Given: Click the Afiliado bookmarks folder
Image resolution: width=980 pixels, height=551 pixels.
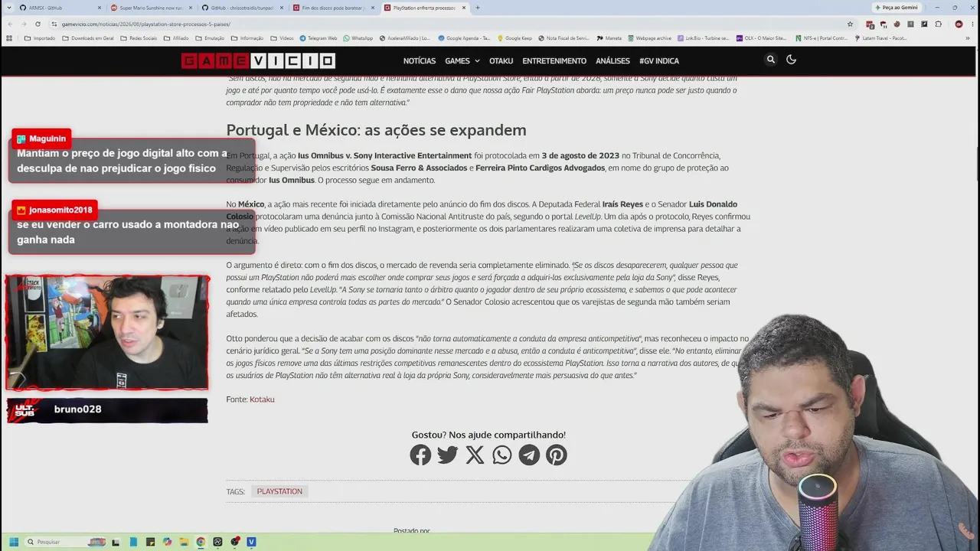Looking at the screenshot, I should (177, 37).
